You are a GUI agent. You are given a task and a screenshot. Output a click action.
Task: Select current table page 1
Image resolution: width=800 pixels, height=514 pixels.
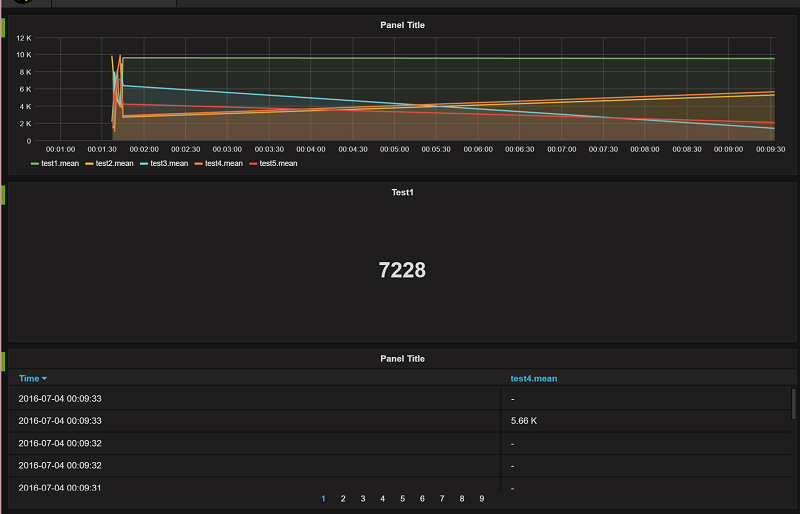[323, 499]
